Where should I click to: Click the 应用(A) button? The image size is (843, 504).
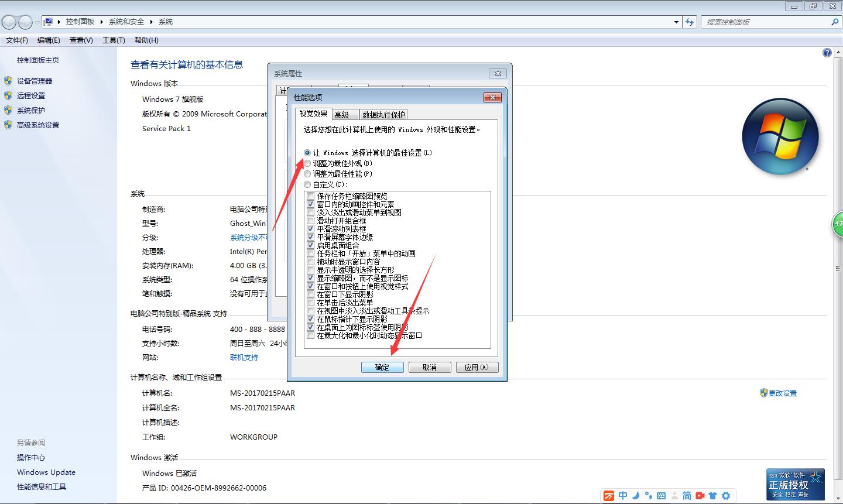click(477, 367)
